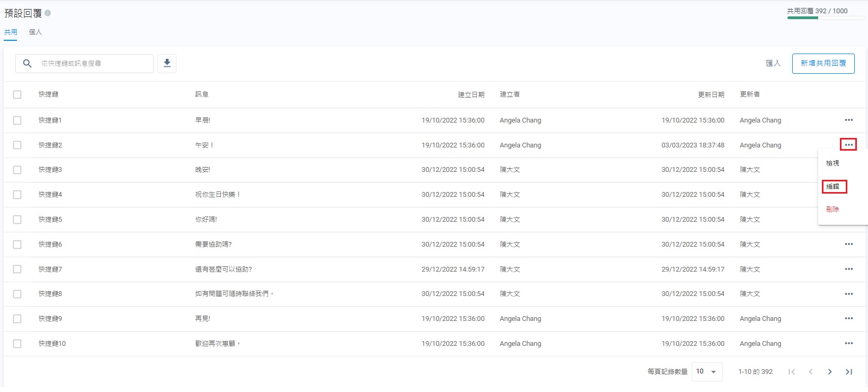Viewport: 868px width, 392px height.
Task: Open the three-dot menu for 快捷鍵7
Action: click(848, 269)
